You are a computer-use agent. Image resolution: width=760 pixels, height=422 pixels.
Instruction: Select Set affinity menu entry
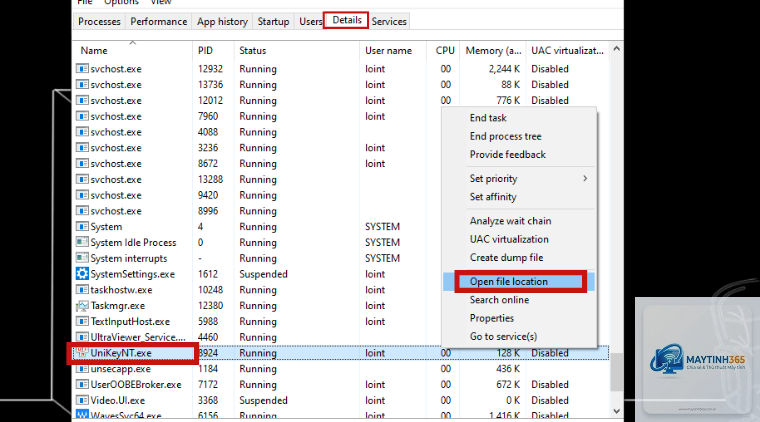[x=493, y=197]
